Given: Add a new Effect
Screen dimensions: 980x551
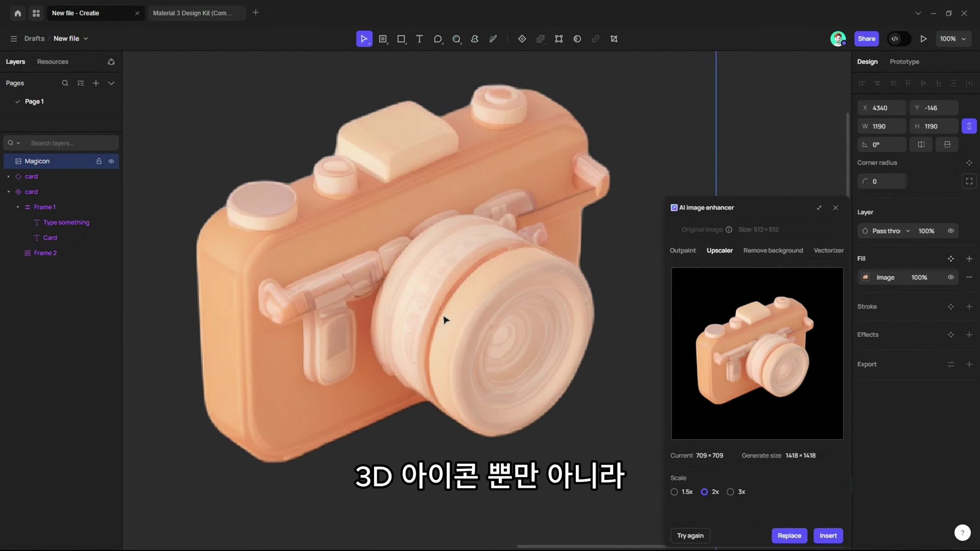Looking at the screenshot, I should point(969,335).
